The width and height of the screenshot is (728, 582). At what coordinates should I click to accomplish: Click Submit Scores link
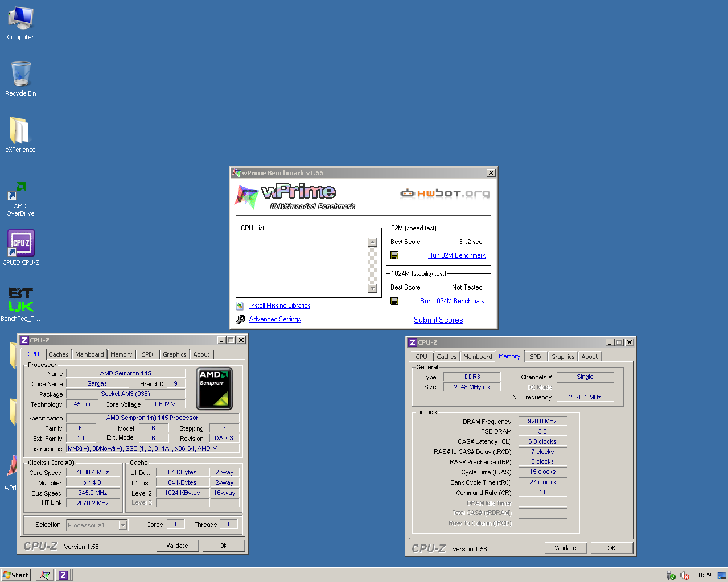tap(438, 320)
